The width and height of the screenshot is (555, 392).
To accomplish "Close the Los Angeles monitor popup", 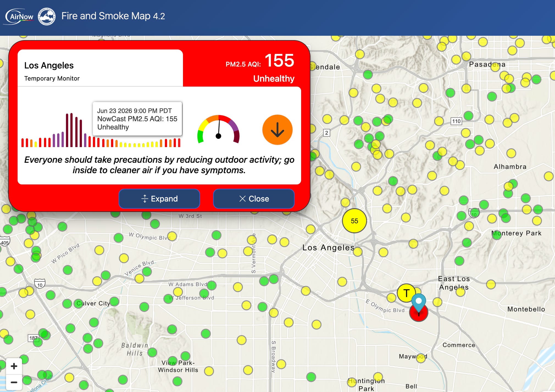I will tap(254, 198).
